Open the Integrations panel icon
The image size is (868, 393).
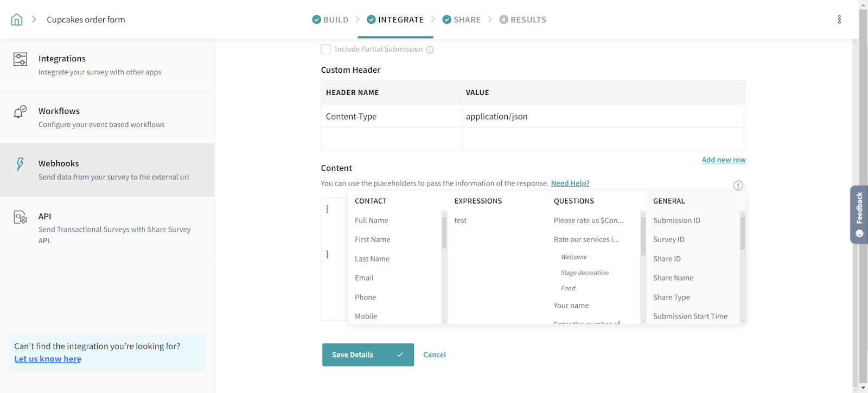point(20,59)
